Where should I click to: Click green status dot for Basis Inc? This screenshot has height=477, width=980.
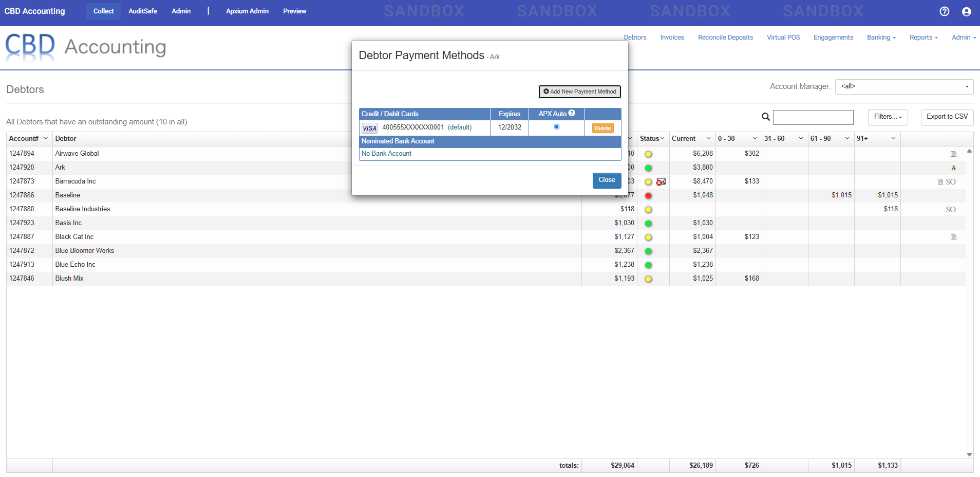pos(648,223)
